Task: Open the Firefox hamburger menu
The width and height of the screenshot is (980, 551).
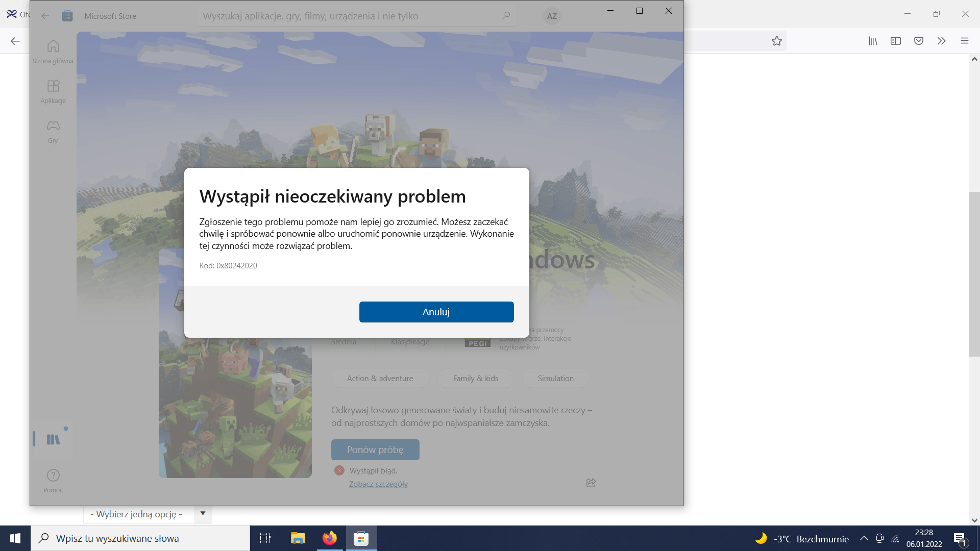Action: pos(965,41)
